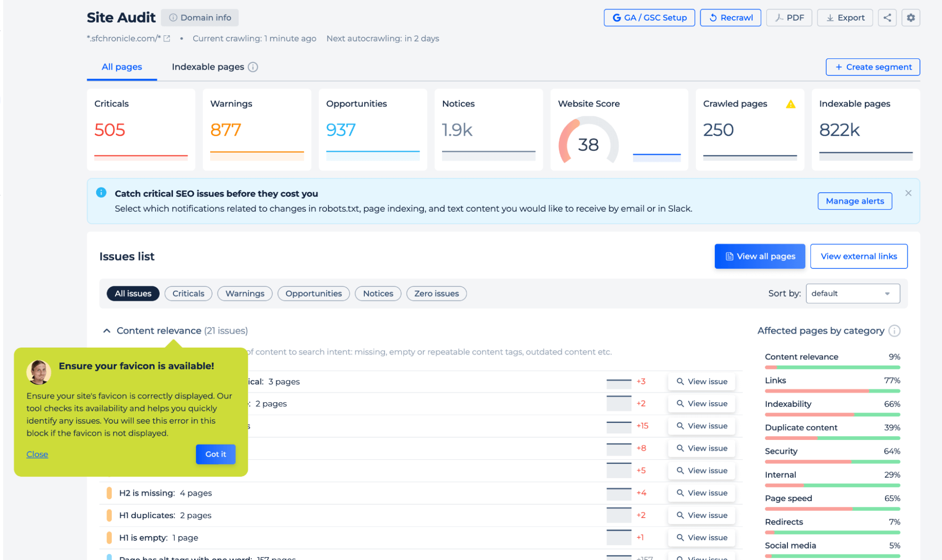Switch to All pages tab
Image resolution: width=942 pixels, height=560 pixels.
point(122,67)
